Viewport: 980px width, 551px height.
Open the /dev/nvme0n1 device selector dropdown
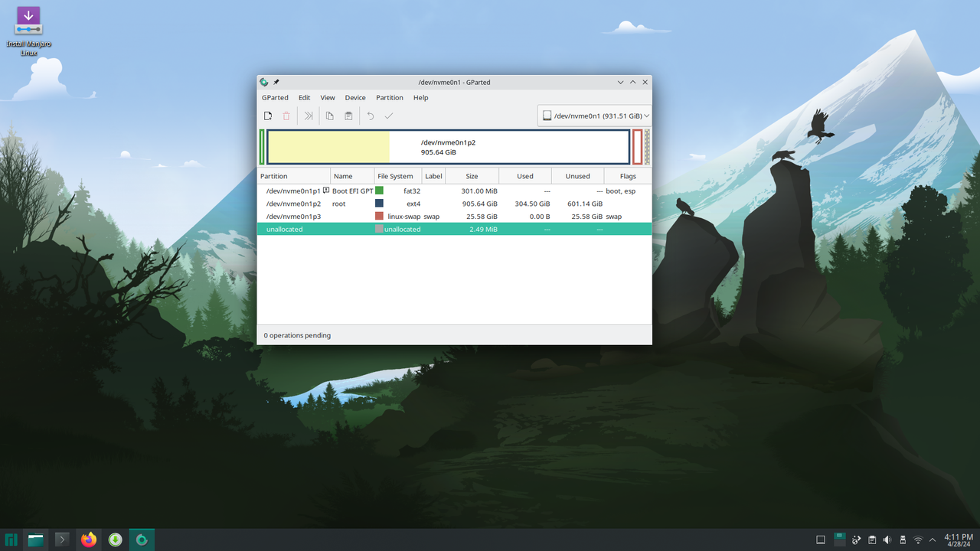coord(595,116)
